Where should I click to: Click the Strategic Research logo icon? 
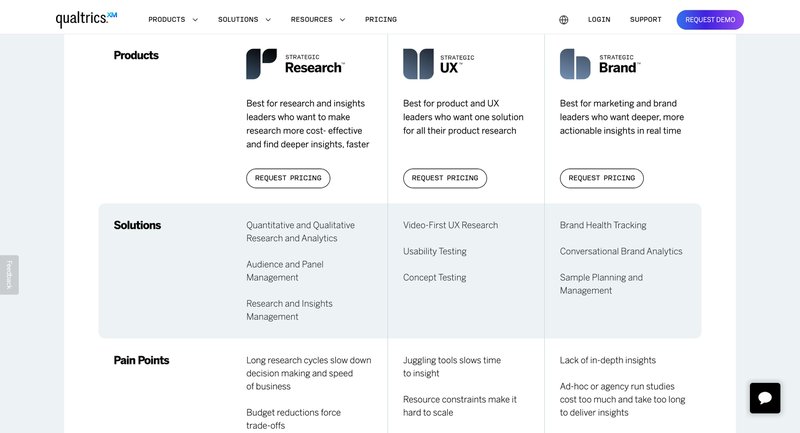point(261,64)
